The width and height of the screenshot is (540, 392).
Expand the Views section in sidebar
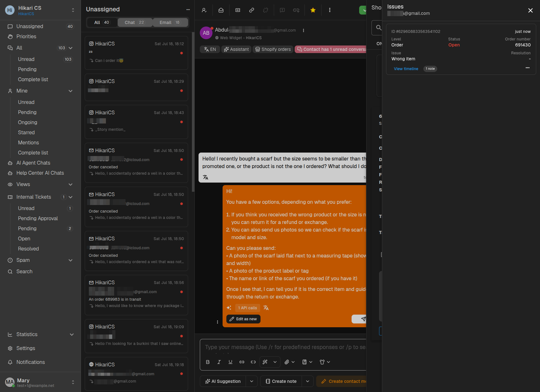point(71,184)
